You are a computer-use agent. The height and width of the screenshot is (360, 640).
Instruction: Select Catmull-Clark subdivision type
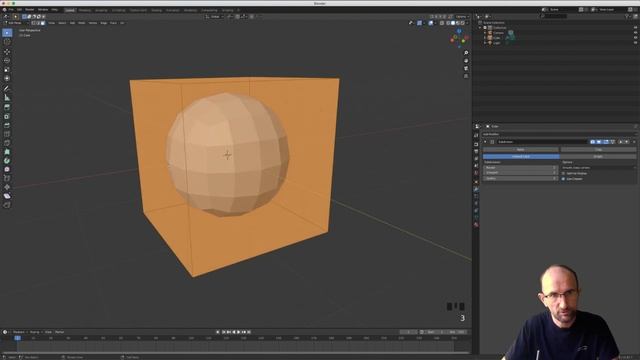click(521, 156)
